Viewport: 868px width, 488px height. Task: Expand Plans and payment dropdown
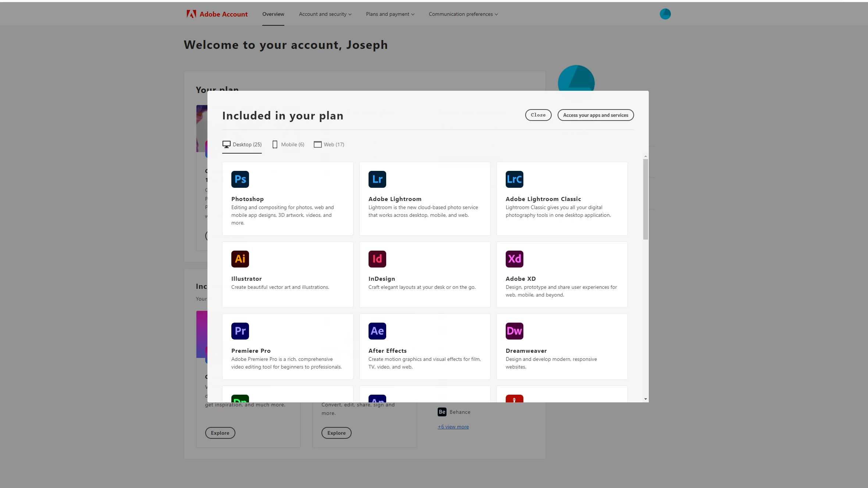[390, 14]
